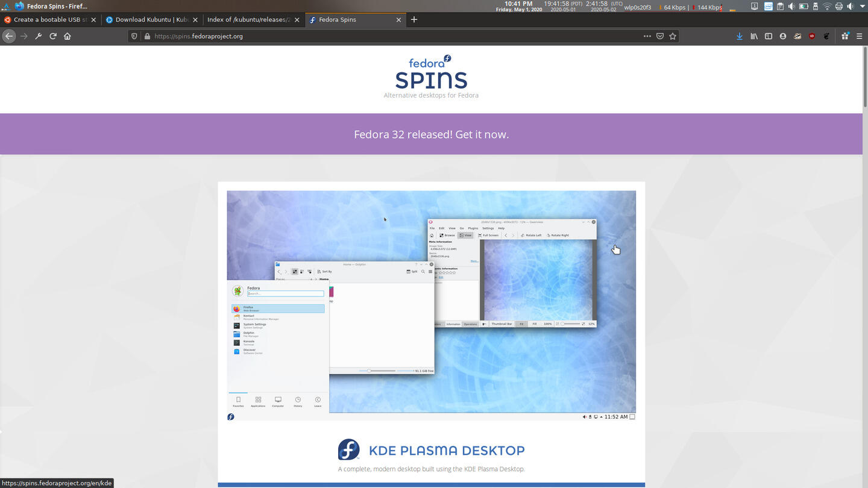Image resolution: width=868 pixels, height=488 pixels.
Task: Switch to Index of /kubuntu/releases tab
Action: 254,19
